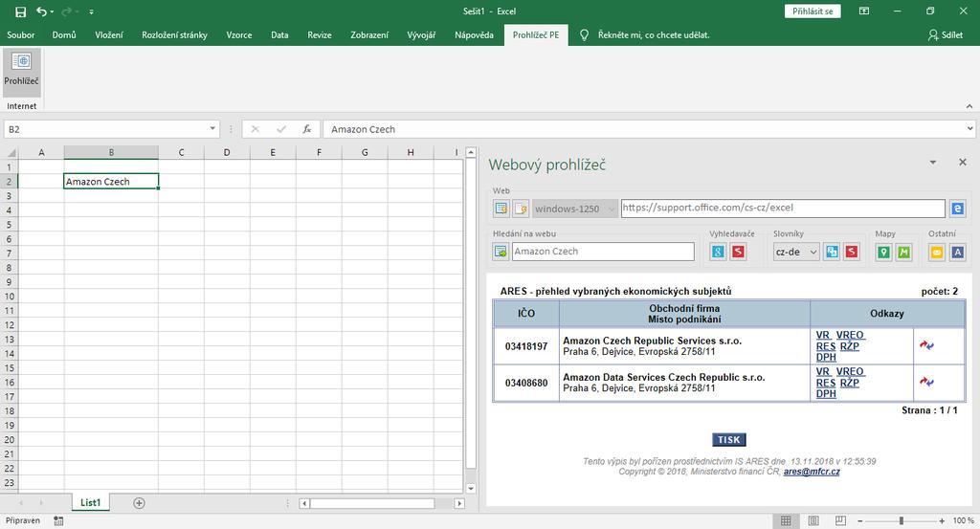Screen dimensions: 980x529
Task: Click the Web section load-from-sheet icon
Action: 501,209
